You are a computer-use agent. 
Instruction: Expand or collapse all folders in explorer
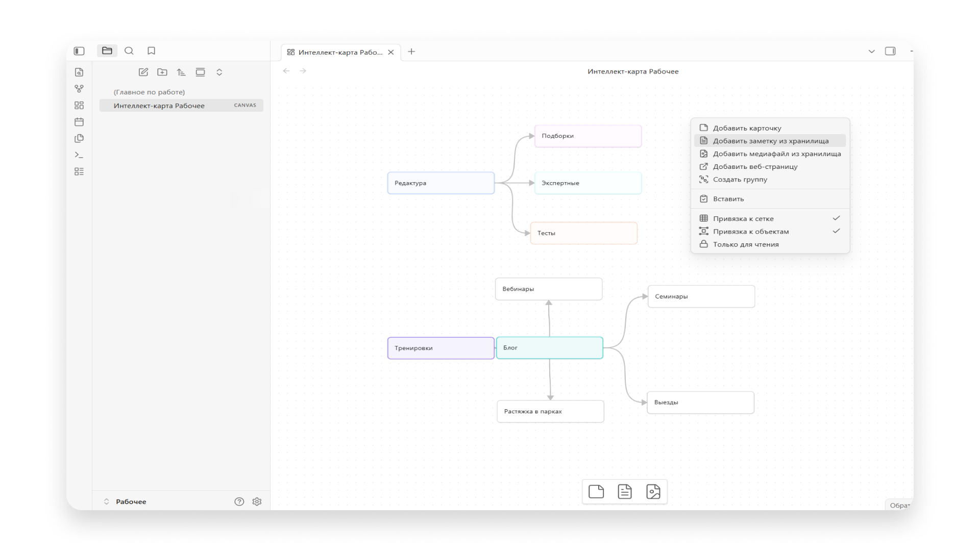[x=219, y=72]
